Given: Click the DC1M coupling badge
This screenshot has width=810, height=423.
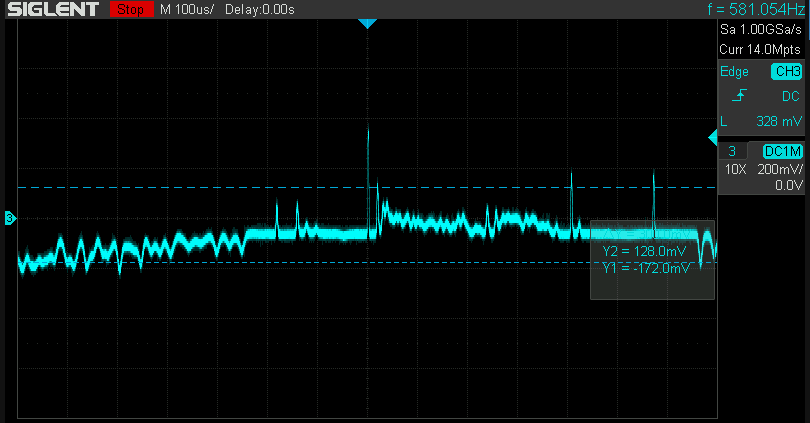Looking at the screenshot, I should point(783,151).
